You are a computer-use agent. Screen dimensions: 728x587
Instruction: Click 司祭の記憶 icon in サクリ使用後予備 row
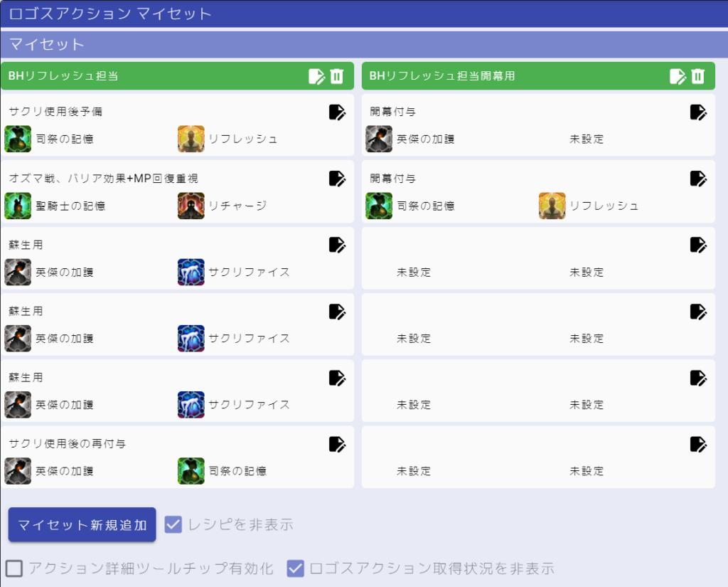18,139
